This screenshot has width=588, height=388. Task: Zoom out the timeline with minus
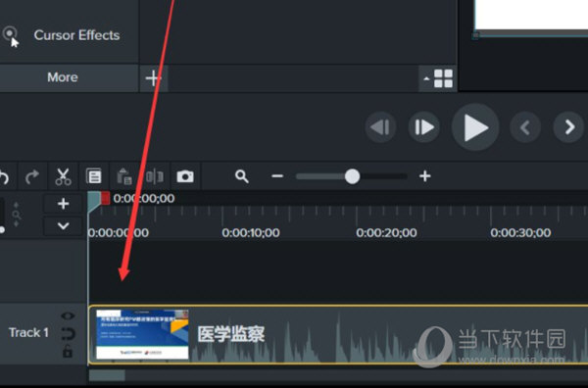click(277, 175)
